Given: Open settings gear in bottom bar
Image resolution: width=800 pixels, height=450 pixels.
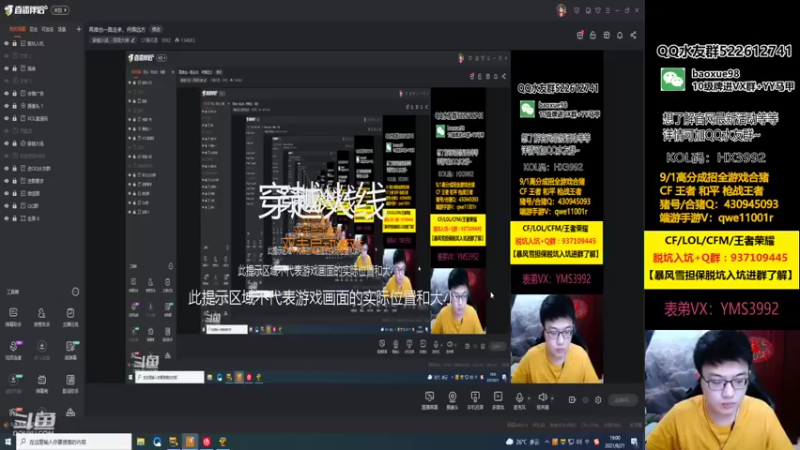Looking at the screenshot, I should click(x=598, y=400).
